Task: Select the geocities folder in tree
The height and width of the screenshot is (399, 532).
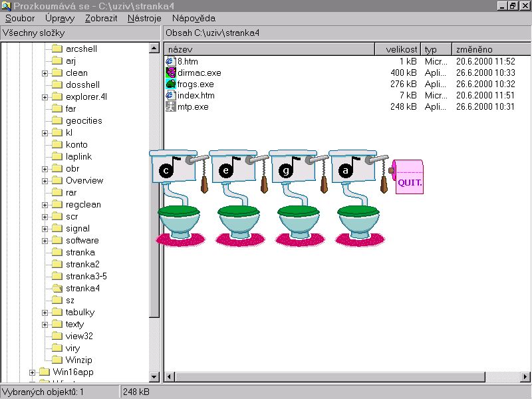Action: (x=84, y=121)
